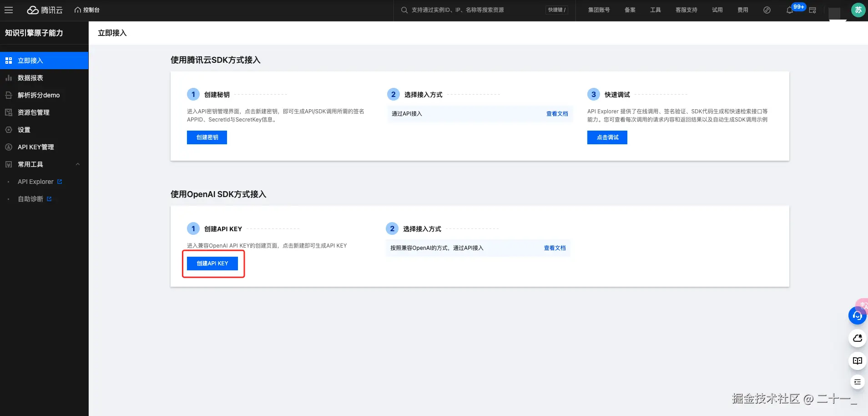Click the 数据报表 bar chart icon
Screen dimensions: 868x416
pyautogui.click(x=9, y=78)
